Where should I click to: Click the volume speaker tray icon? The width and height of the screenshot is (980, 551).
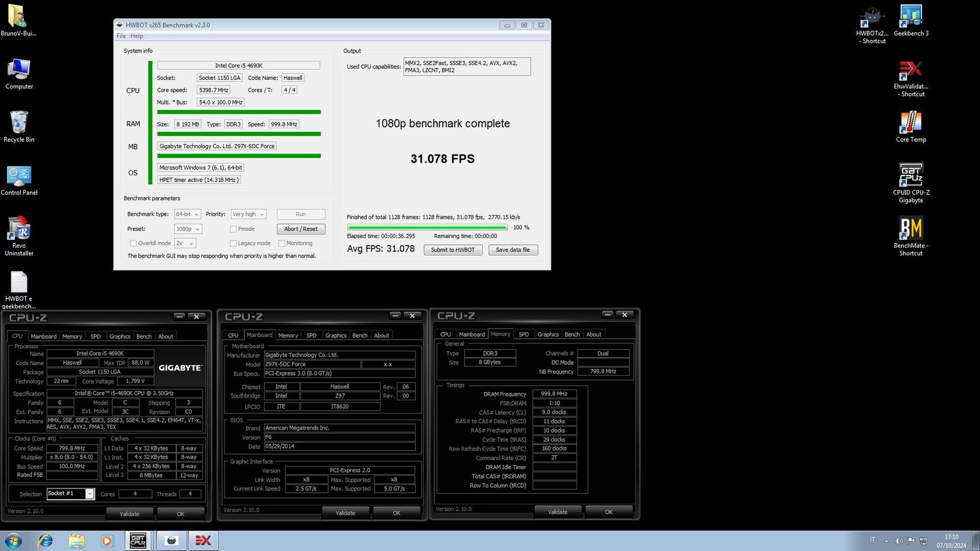(898, 541)
